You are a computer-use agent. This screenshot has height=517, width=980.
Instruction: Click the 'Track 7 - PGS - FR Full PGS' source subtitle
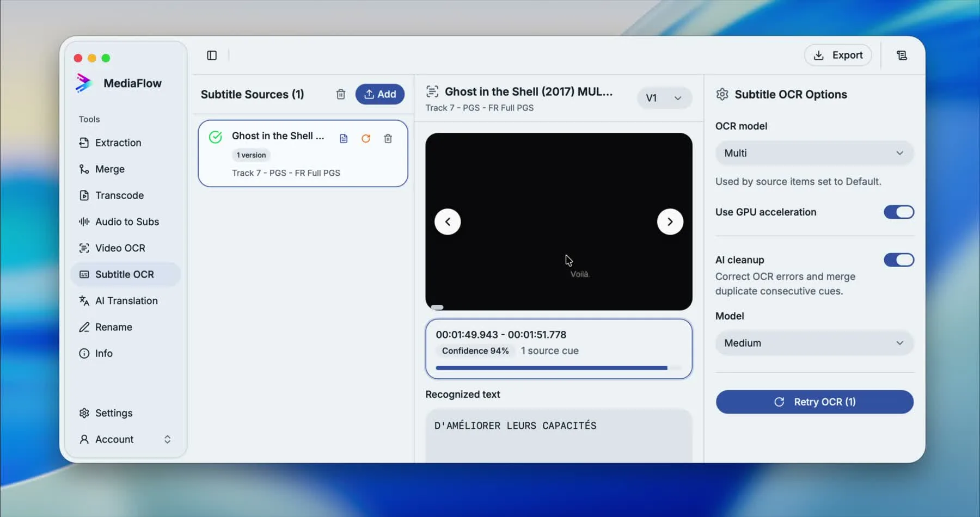click(286, 173)
